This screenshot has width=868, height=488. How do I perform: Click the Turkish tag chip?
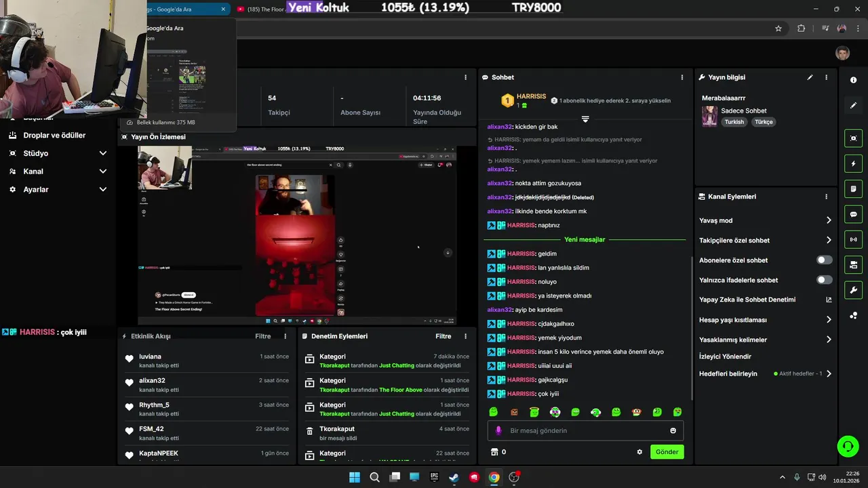(x=734, y=122)
